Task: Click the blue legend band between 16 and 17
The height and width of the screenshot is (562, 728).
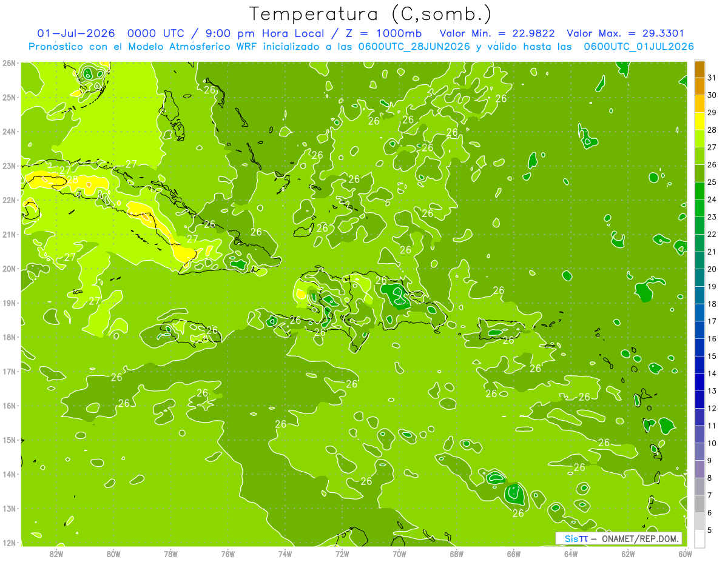Action: click(699, 330)
